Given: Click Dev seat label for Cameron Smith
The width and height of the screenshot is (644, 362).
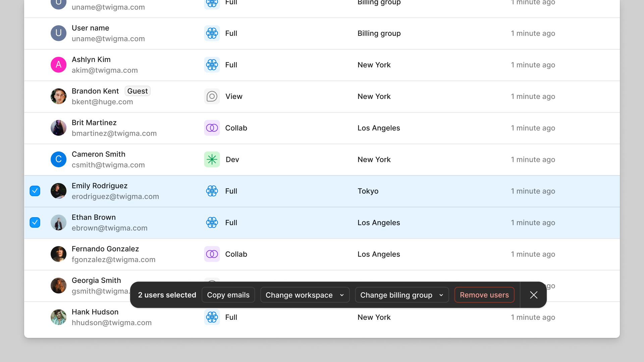Looking at the screenshot, I should click(x=232, y=160).
